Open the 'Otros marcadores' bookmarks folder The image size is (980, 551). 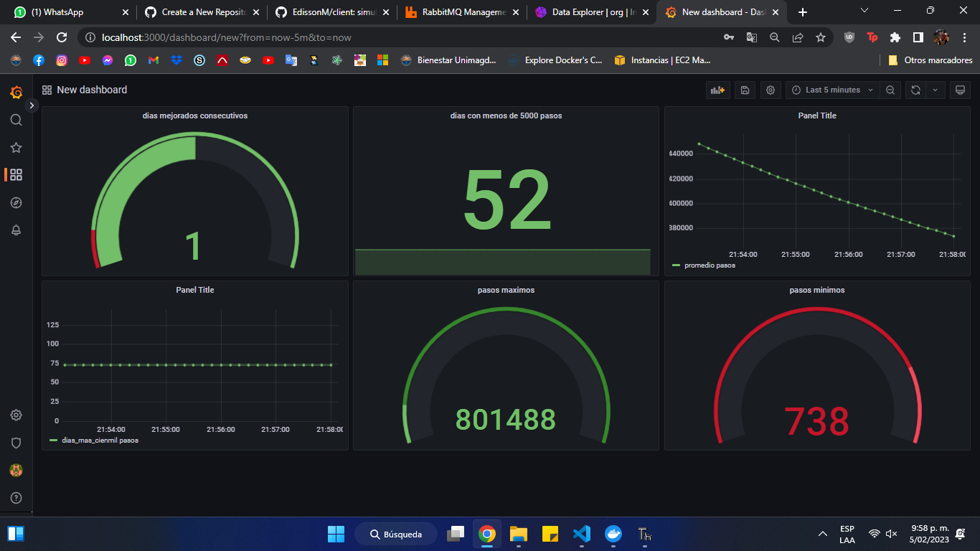point(930,60)
